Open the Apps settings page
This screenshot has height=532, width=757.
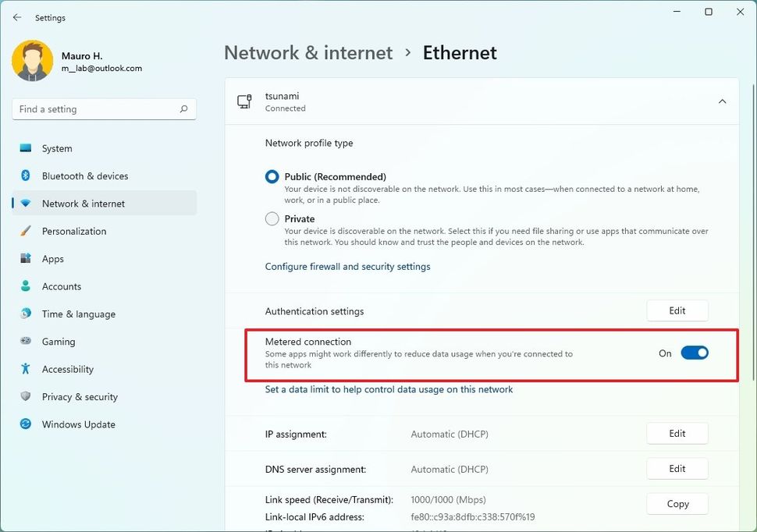[x=52, y=258]
